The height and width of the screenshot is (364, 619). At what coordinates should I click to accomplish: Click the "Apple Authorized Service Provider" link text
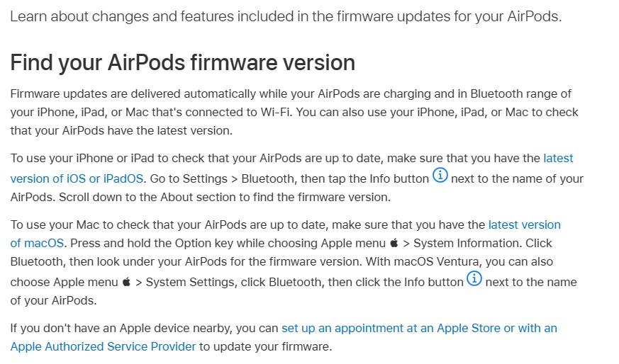click(x=103, y=346)
